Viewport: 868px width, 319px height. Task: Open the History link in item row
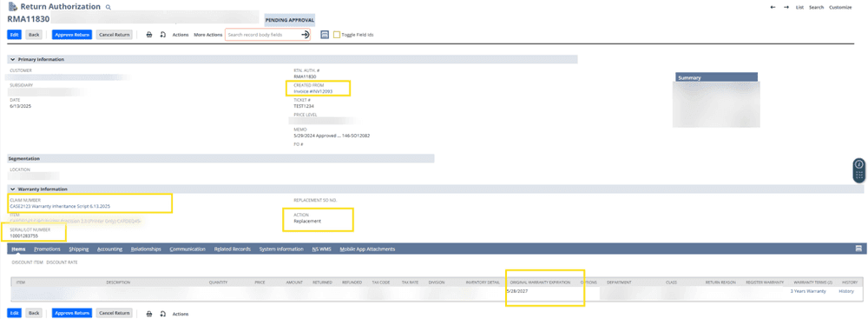pyautogui.click(x=845, y=291)
